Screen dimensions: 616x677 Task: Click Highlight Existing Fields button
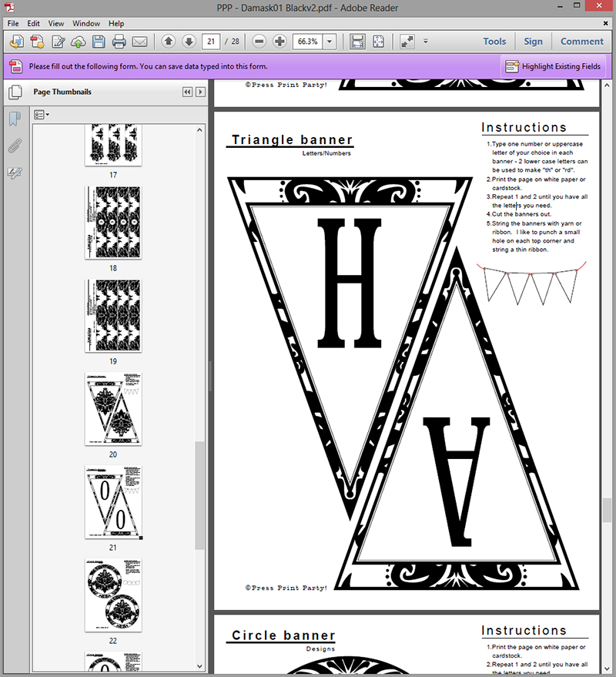tap(553, 66)
